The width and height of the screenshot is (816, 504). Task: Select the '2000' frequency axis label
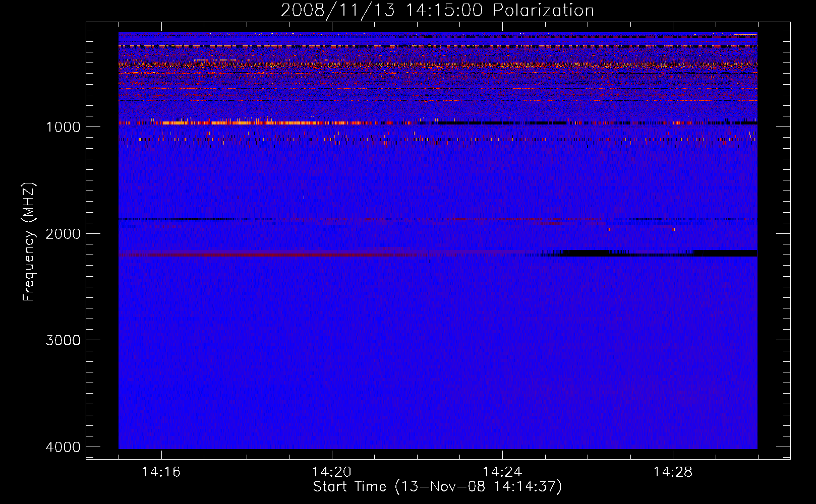point(63,234)
